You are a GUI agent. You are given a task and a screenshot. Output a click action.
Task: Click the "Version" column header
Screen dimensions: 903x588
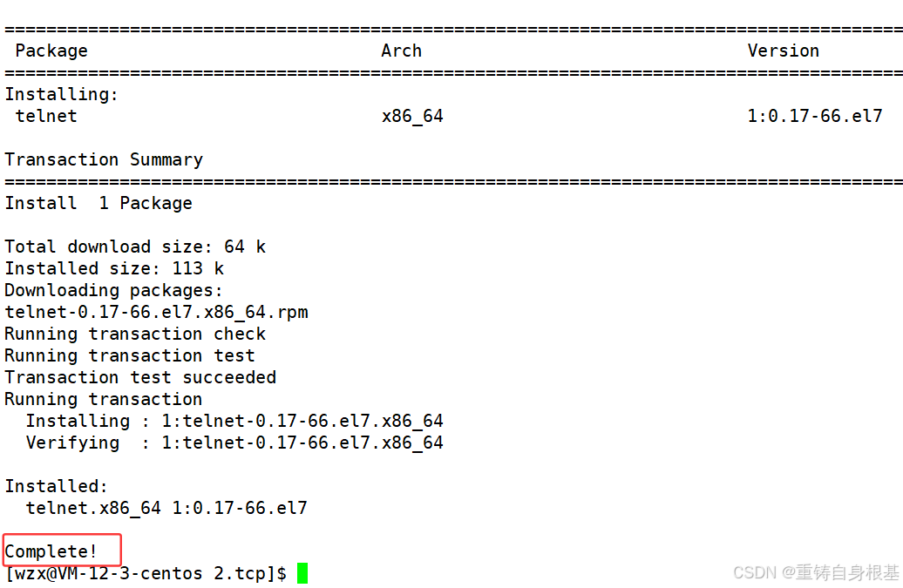pyautogui.click(x=783, y=51)
